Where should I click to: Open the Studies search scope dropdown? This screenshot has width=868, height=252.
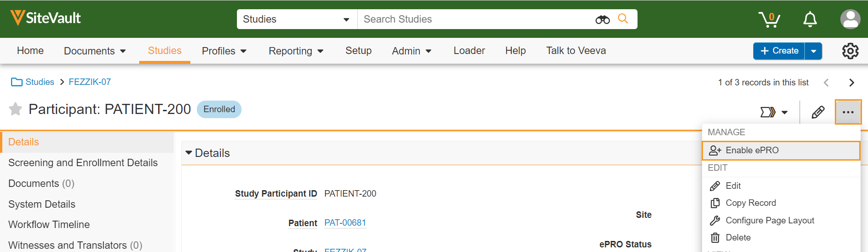[296, 19]
